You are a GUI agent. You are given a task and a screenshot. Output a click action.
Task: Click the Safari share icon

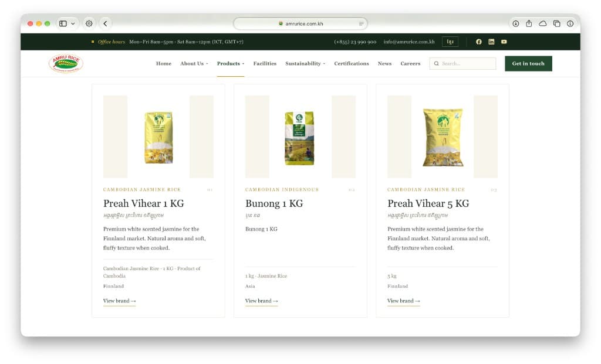coord(529,23)
